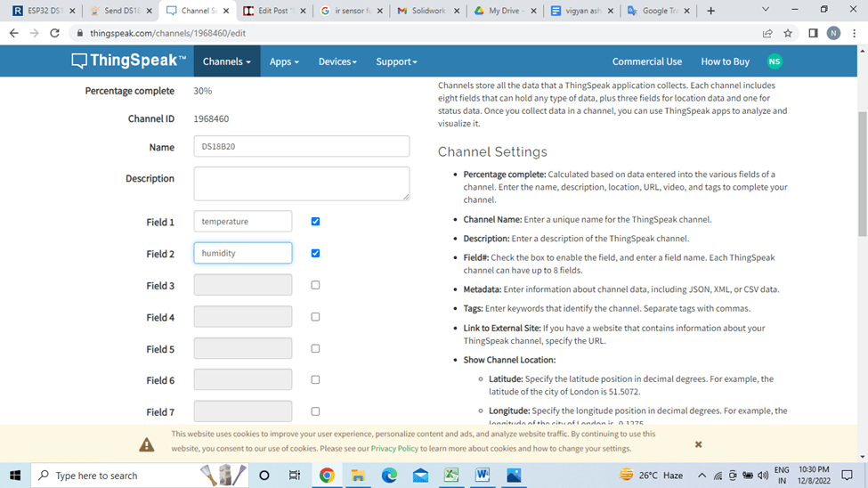Open the Devices dropdown menu
Image resolution: width=868 pixels, height=488 pixels.
click(337, 61)
